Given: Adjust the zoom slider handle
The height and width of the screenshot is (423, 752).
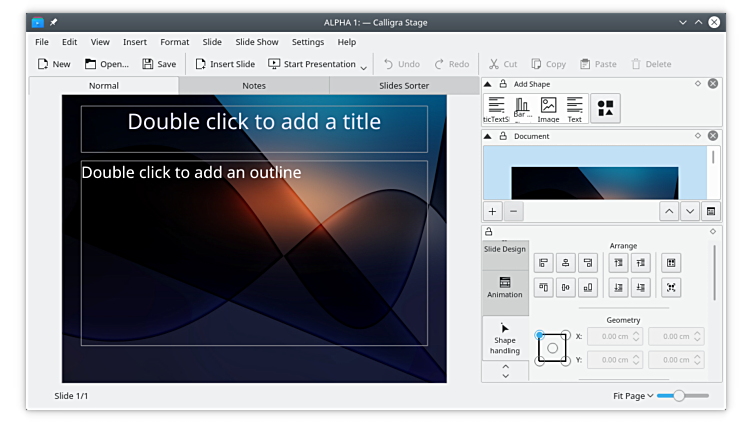Looking at the screenshot, I should [679, 396].
